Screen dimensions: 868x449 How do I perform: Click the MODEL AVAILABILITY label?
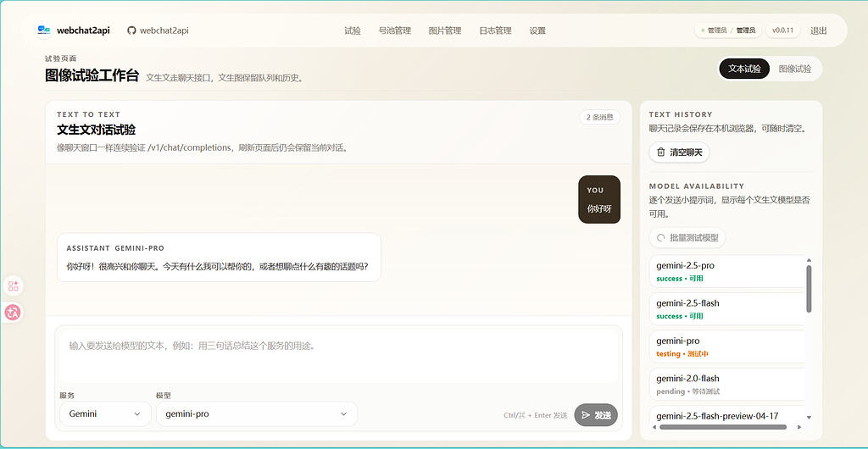pyautogui.click(x=697, y=186)
